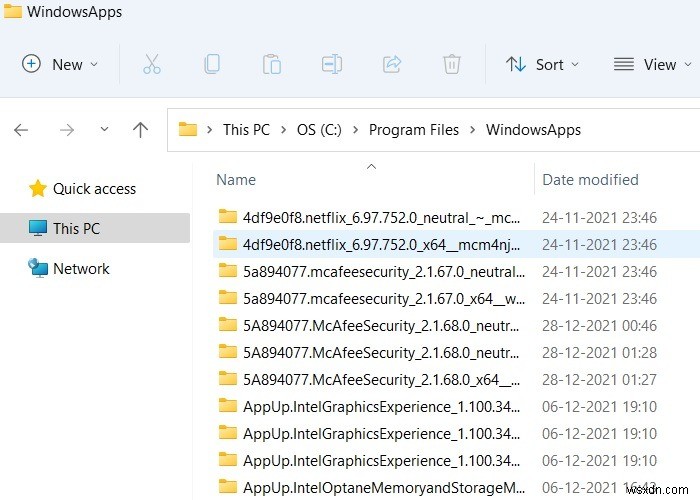The width and height of the screenshot is (700, 500).
Task: Click folder icon of mcafeesecurity 2.1.67.0 neutral row
Action: pyautogui.click(x=228, y=270)
